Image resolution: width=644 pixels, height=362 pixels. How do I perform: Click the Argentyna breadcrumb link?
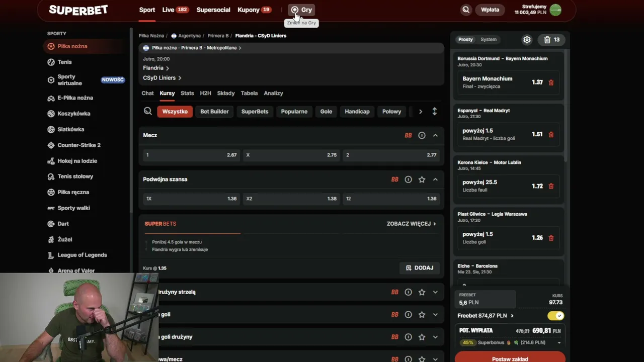[189, 36]
